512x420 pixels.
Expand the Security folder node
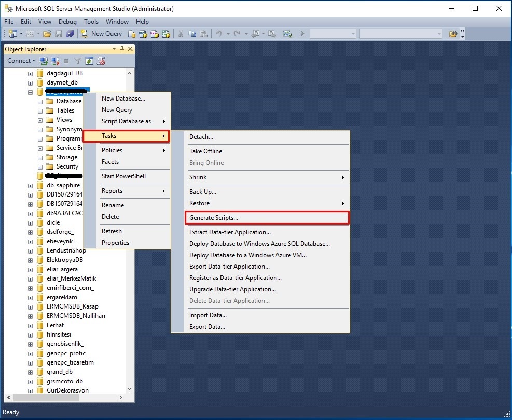[40, 167]
